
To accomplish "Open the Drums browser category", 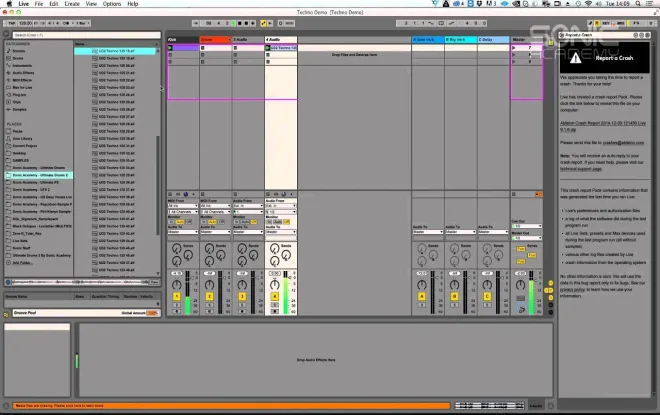I will [x=18, y=58].
